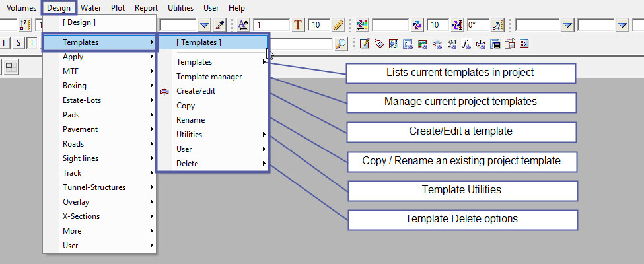Click the angle field showing 0°
Image resolution: width=644 pixels, height=264 pixels.
pos(478,25)
